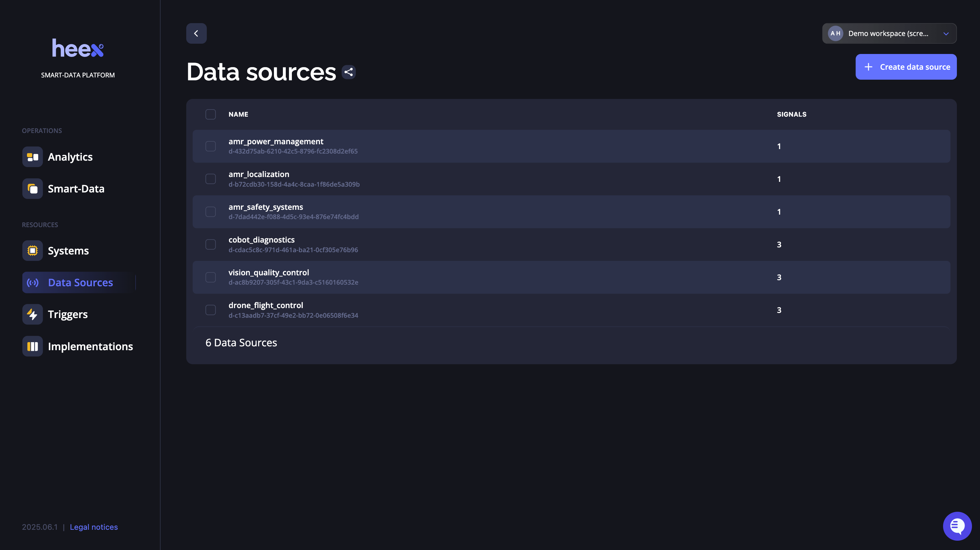Viewport: 980px width, 550px height.
Task: Open Smart-Data page
Action: pyautogui.click(x=76, y=189)
